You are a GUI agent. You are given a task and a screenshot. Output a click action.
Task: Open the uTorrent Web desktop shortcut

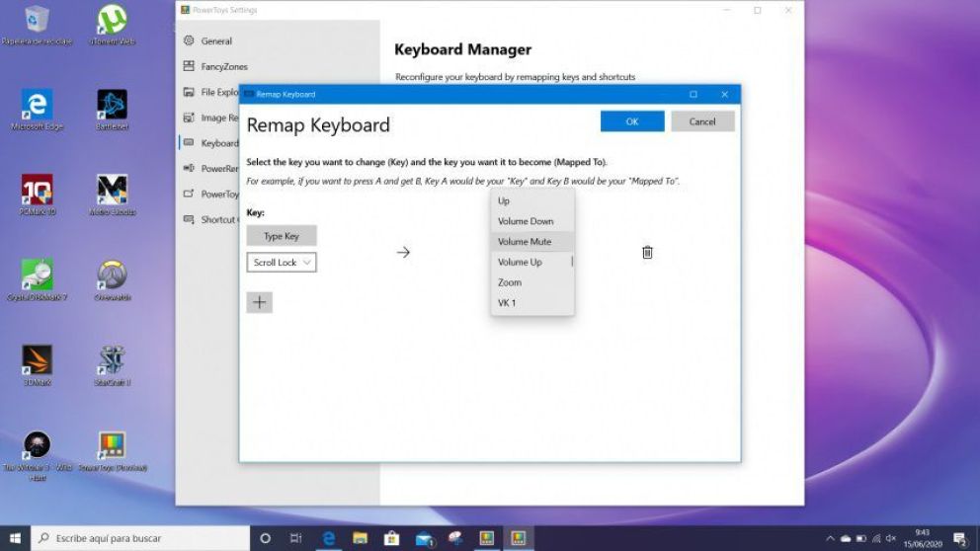point(113,26)
